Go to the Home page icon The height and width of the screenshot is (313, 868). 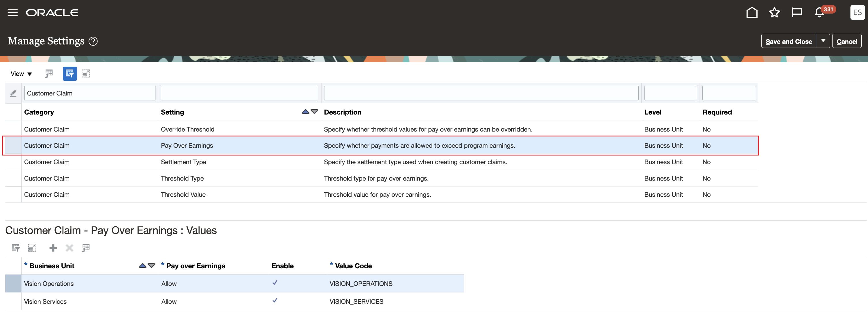pyautogui.click(x=752, y=12)
